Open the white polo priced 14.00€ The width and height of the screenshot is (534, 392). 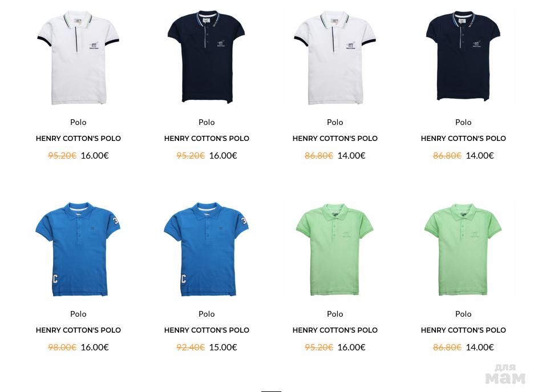click(335, 58)
